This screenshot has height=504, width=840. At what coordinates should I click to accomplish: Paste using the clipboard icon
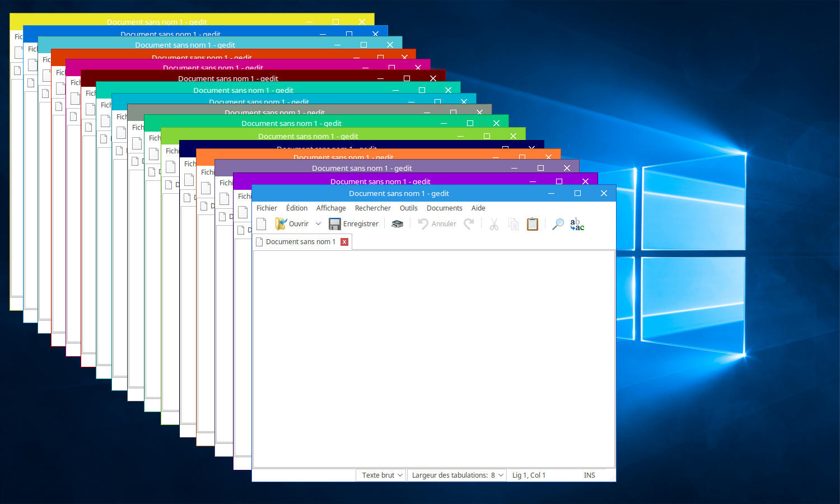(533, 224)
